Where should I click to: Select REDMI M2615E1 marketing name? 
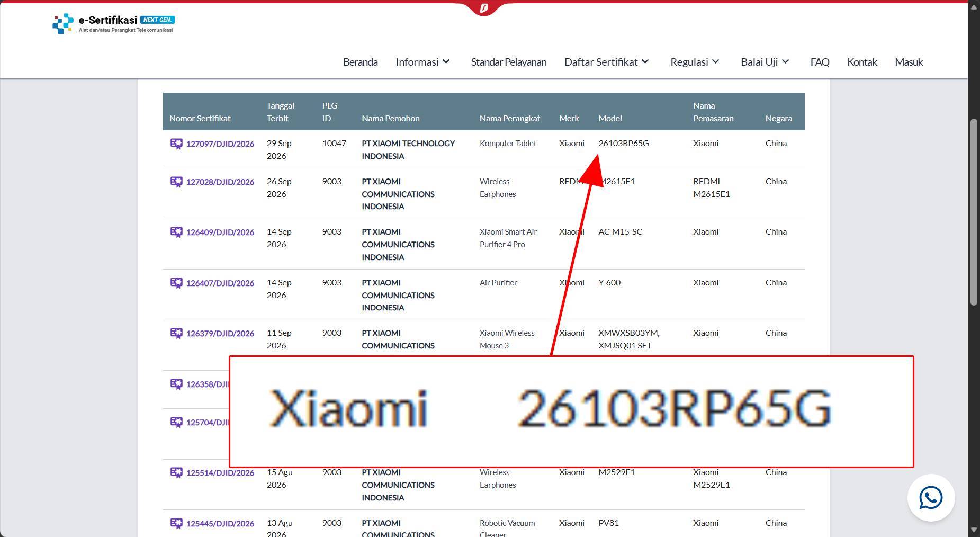pyautogui.click(x=712, y=187)
